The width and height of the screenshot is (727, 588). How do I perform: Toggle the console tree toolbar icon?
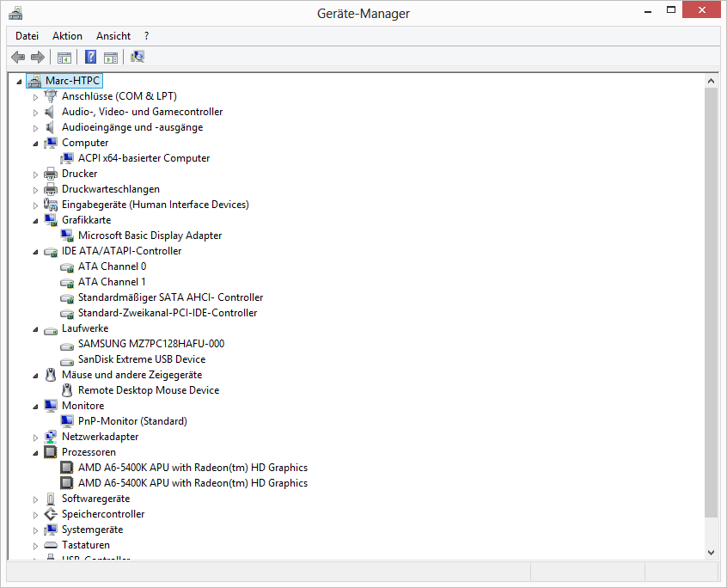[x=64, y=58]
